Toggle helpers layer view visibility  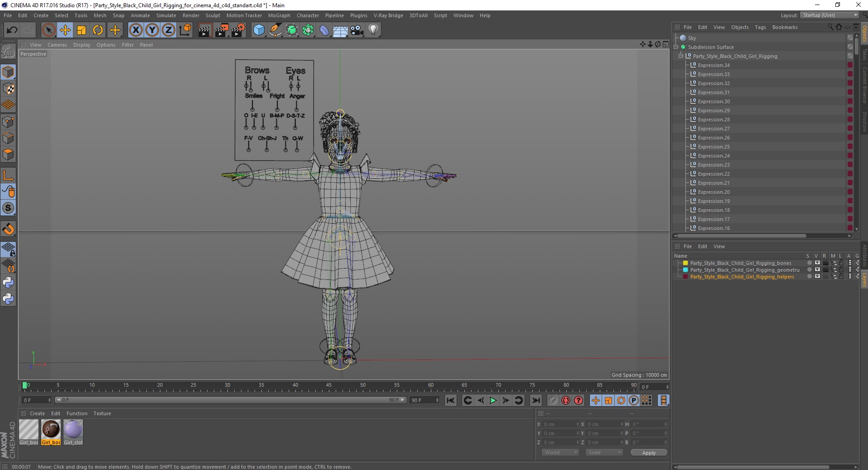(x=817, y=277)
